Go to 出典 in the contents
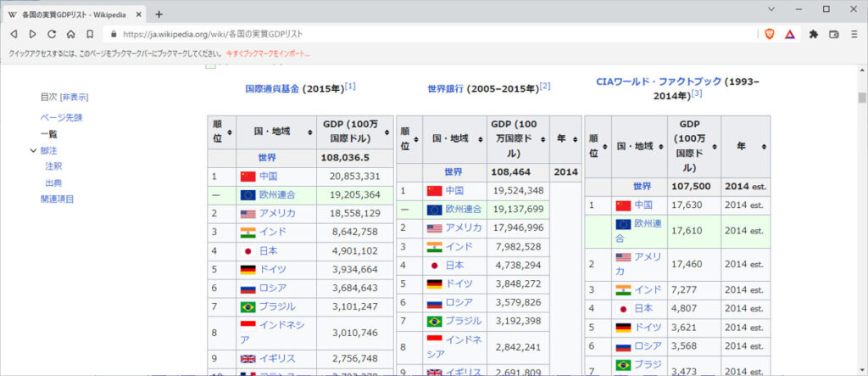This screenshot has width=868, height=376. [53, 182]
